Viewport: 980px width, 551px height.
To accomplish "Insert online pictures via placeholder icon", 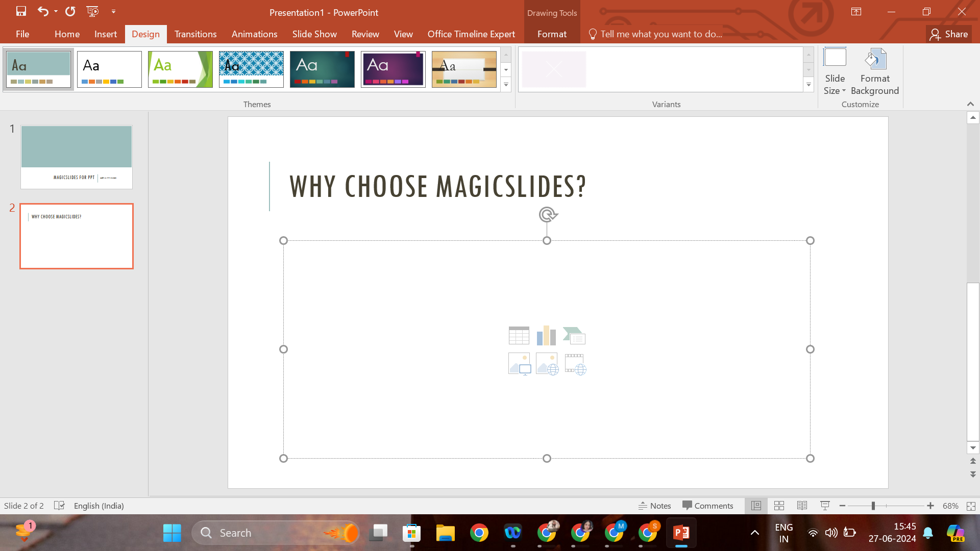I will click(x=547, y=364).
